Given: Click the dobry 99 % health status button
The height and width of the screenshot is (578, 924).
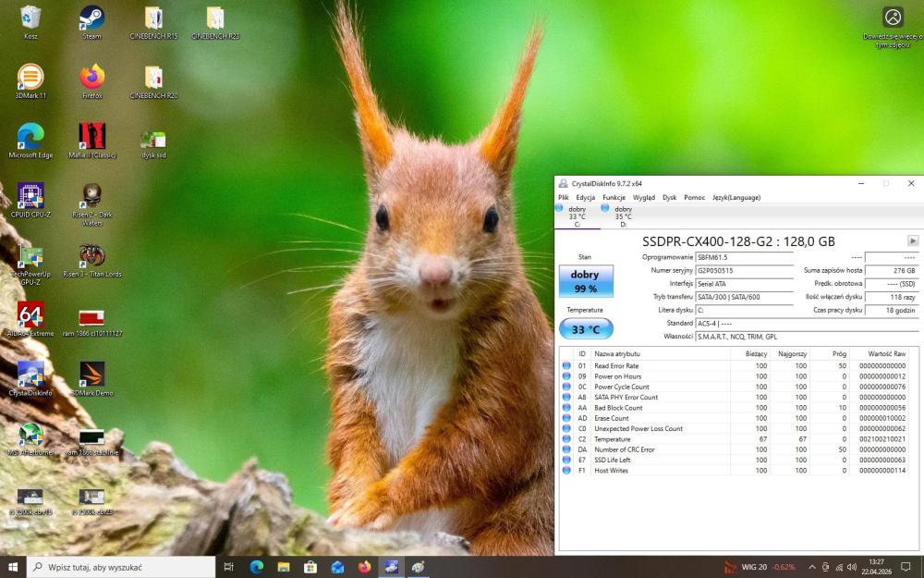Looking at the screenshot, I should point(586,281).
